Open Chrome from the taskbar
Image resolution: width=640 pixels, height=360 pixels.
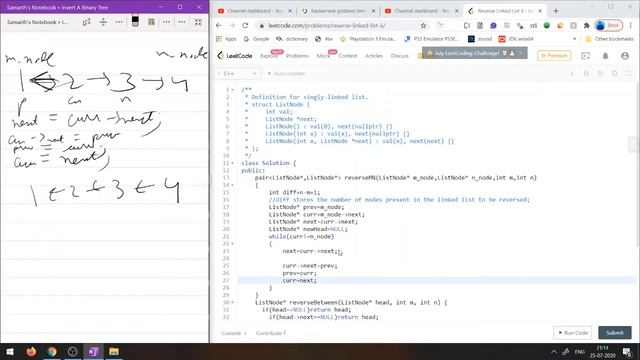(52, 351)
